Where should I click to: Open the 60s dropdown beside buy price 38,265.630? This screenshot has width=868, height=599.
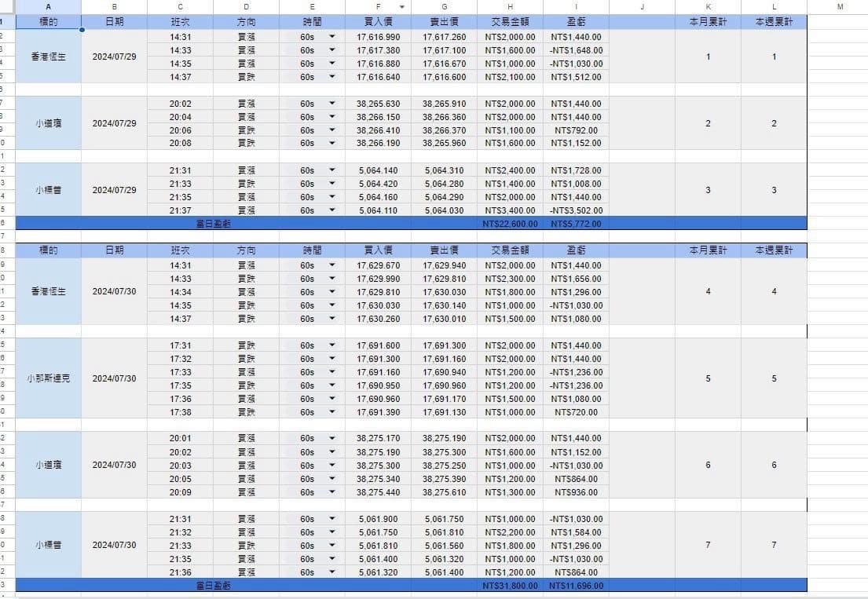(x=331, y=104)
